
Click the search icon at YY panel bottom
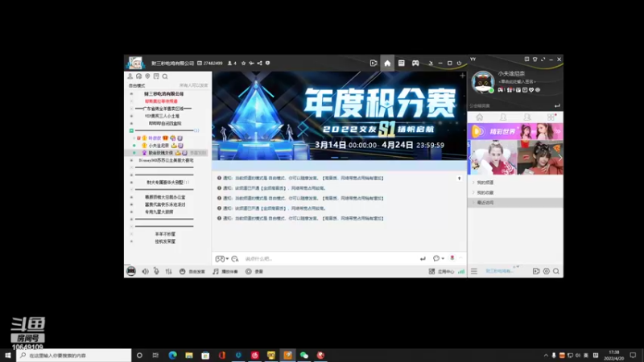click(x=556, y=271)
